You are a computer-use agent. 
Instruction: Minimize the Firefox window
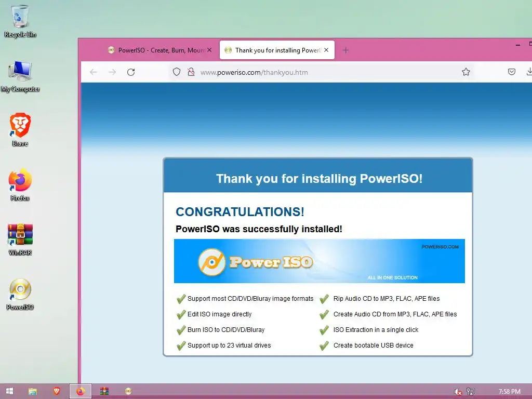(518, 45)
